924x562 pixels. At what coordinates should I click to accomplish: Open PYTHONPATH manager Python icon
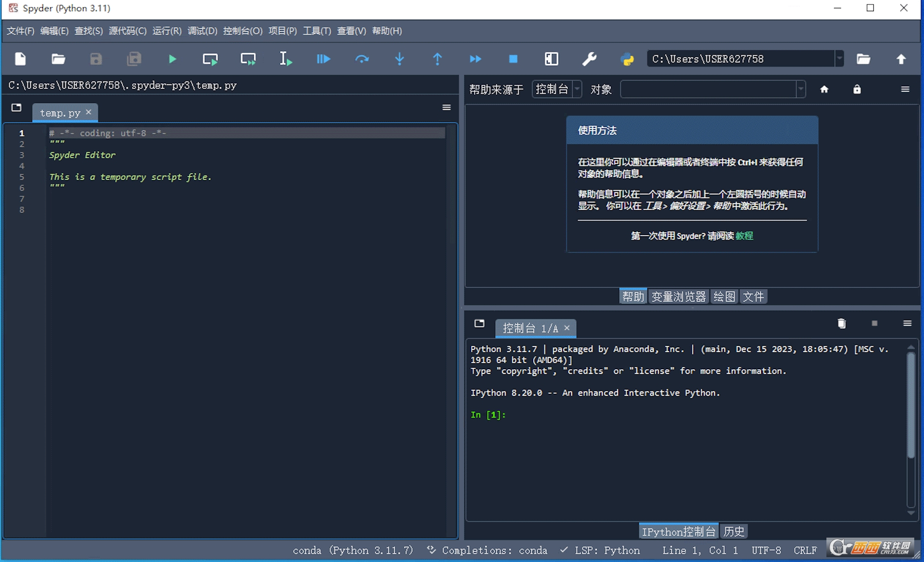(627, 59)
